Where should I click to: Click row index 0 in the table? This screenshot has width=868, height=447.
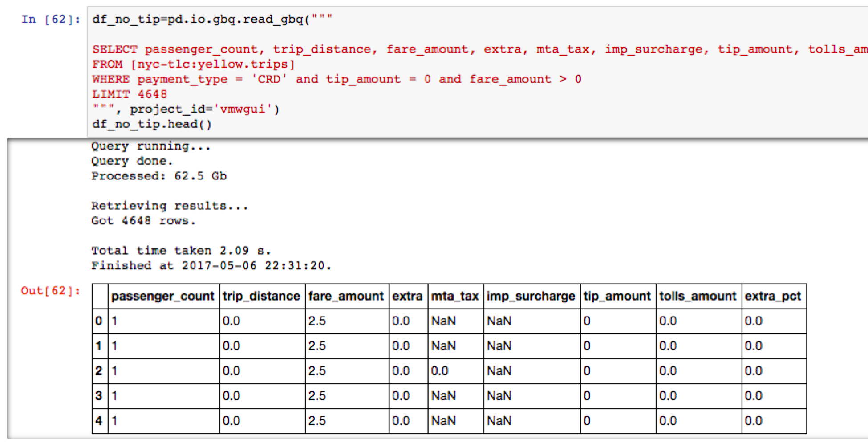tap(99, 321)
